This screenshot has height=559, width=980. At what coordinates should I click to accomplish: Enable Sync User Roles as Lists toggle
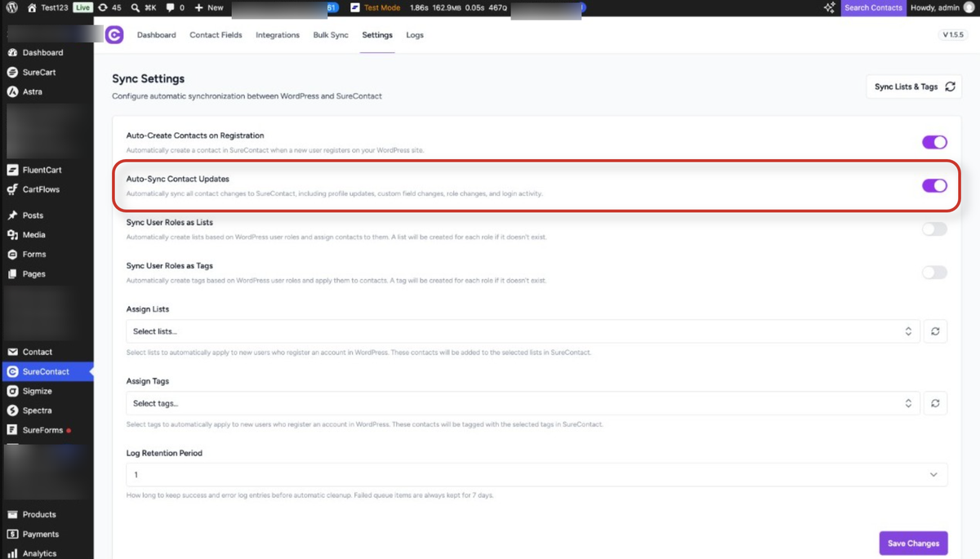point(934,229)
